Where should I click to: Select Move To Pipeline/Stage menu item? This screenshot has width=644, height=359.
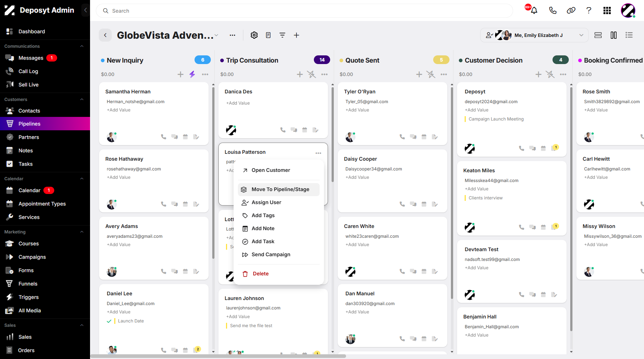(279, 189)
